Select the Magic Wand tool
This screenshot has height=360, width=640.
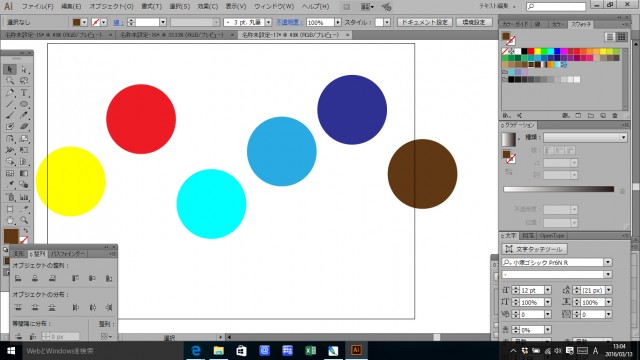click(10, 81)
